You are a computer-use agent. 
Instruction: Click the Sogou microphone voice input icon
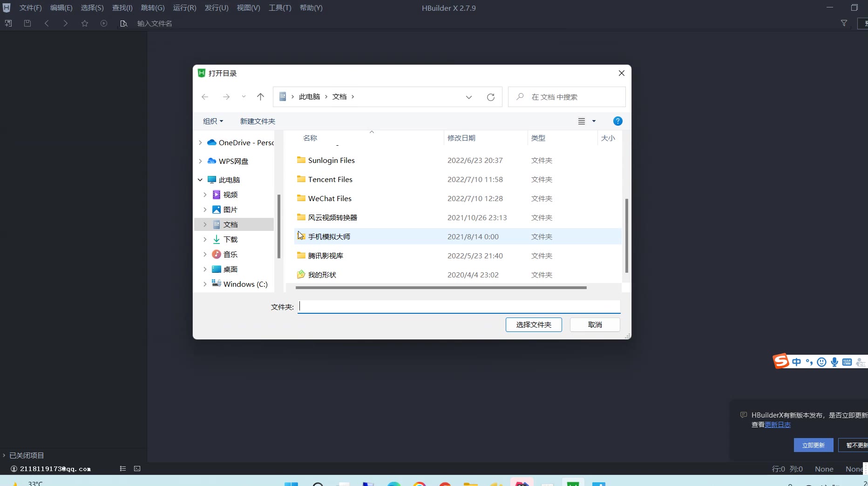pos(834,362)
